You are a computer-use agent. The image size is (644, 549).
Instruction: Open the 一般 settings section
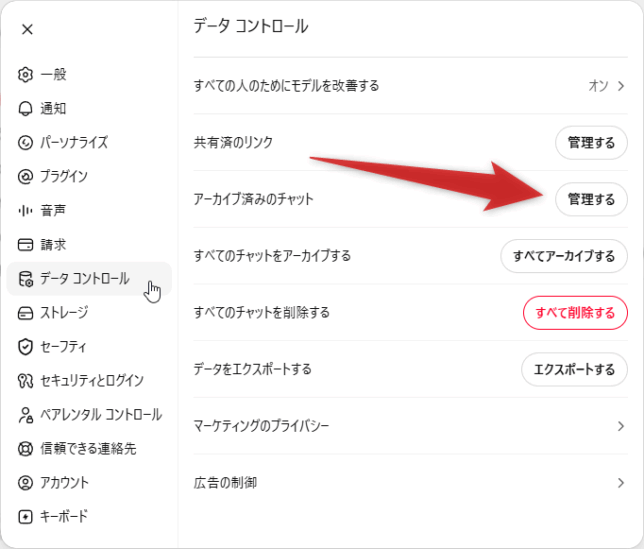(89, 75)
